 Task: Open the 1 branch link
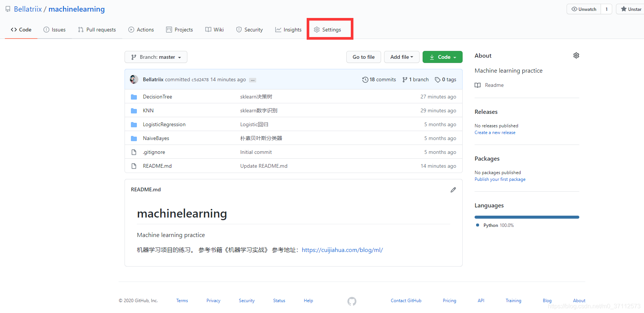click(415, 79)
